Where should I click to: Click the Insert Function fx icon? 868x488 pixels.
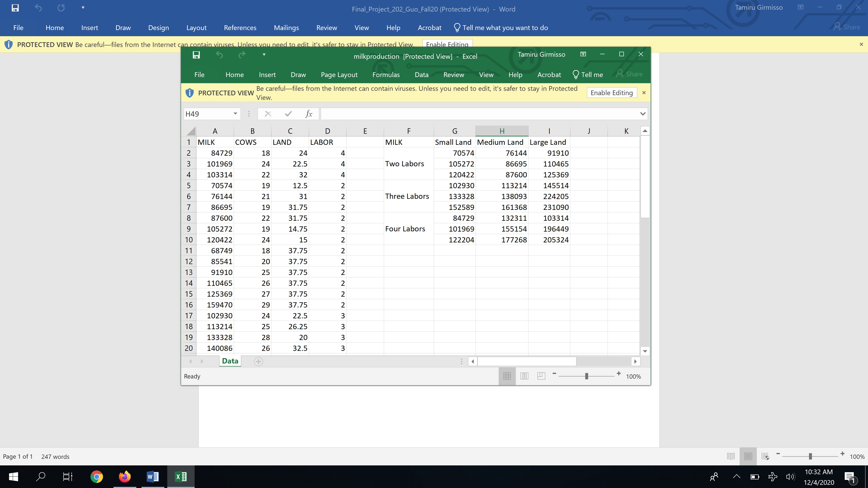coord(309,114)
